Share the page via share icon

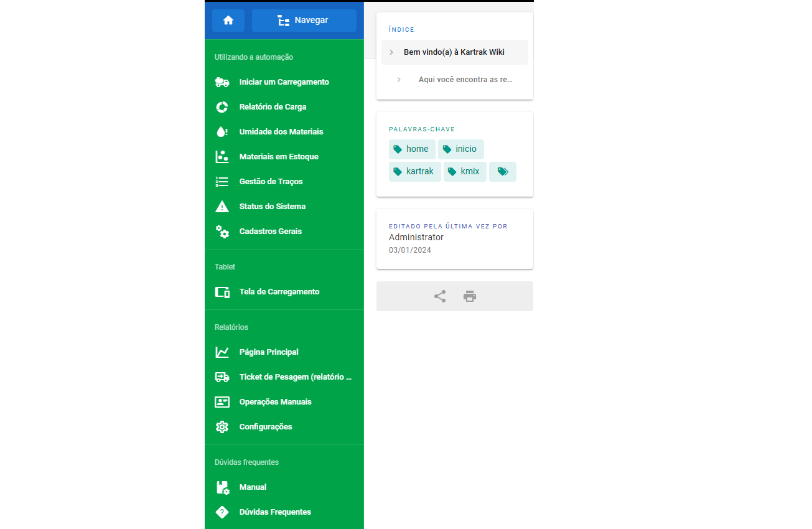[440, 296]
